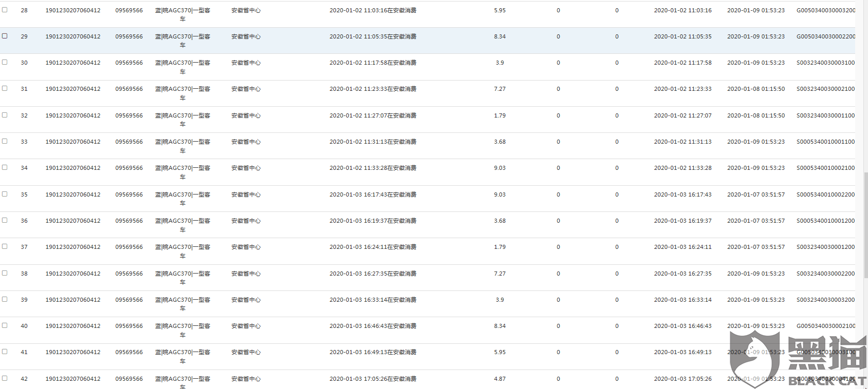Click the amount 3.68 in row 36
The width and height of the screenshot is (868, 389).
tap(500, 221)
